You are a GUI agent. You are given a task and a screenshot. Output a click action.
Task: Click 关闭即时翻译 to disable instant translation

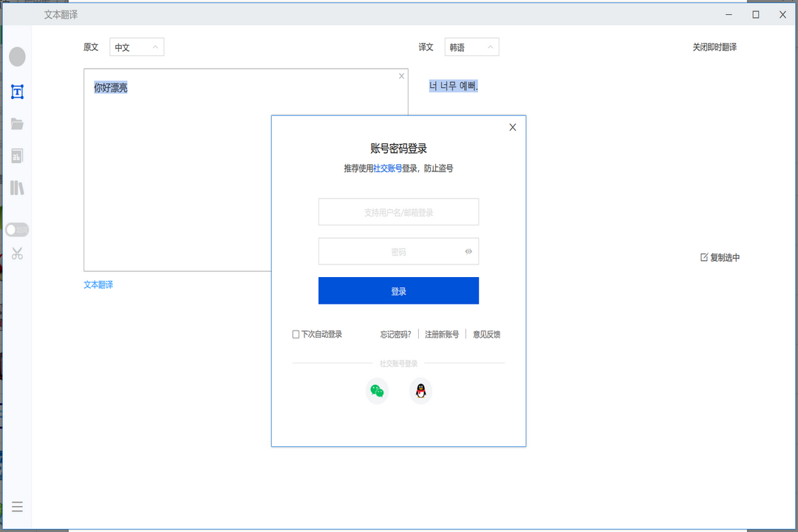click(714, 47)
